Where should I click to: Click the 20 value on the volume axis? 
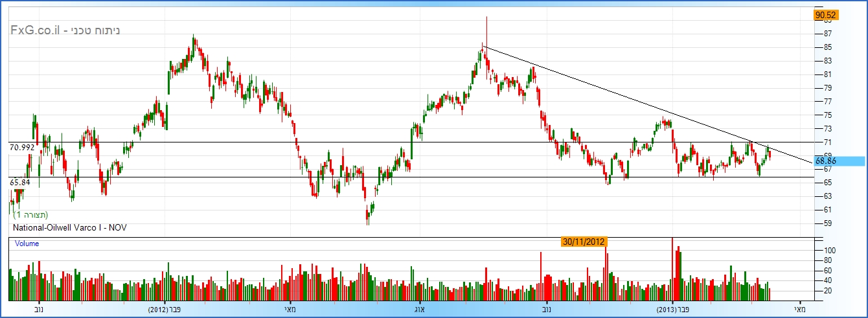828,291
